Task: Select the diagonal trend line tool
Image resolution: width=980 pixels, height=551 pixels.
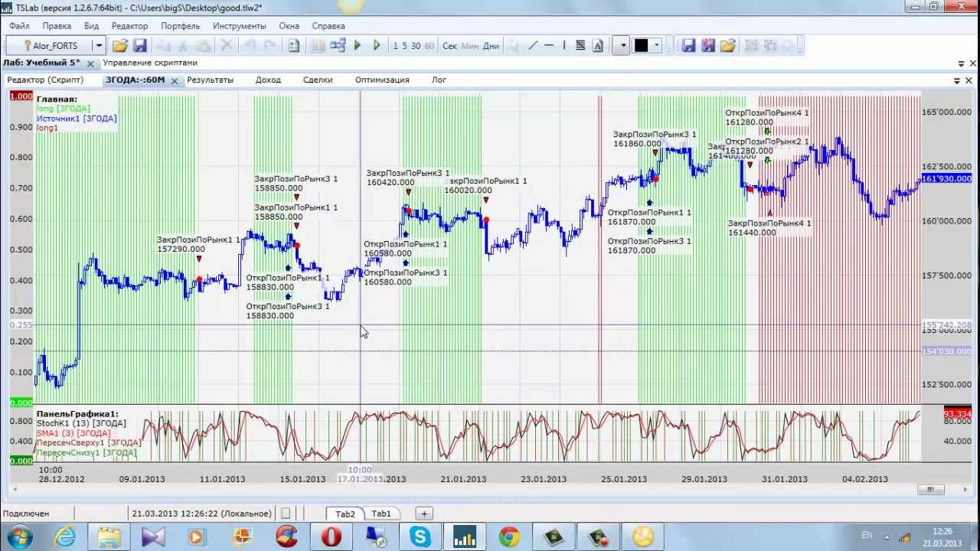Action: [533, 46]
